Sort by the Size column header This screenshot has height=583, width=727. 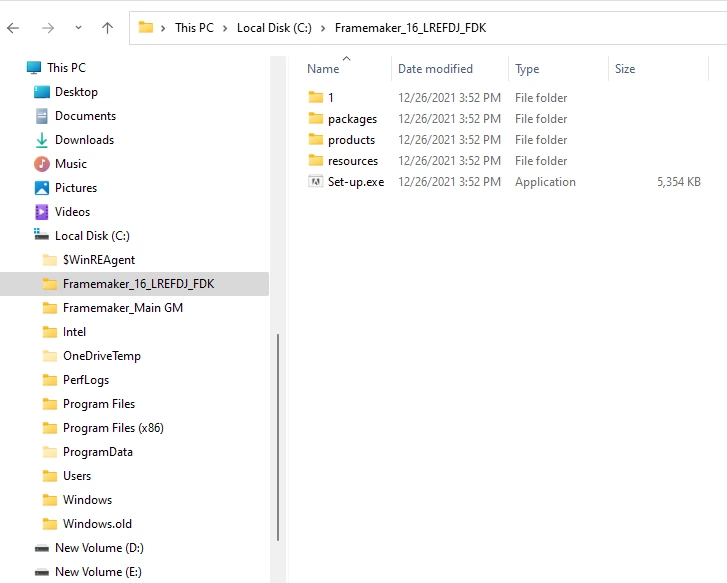pyautogui.click(x=625, y=69)
